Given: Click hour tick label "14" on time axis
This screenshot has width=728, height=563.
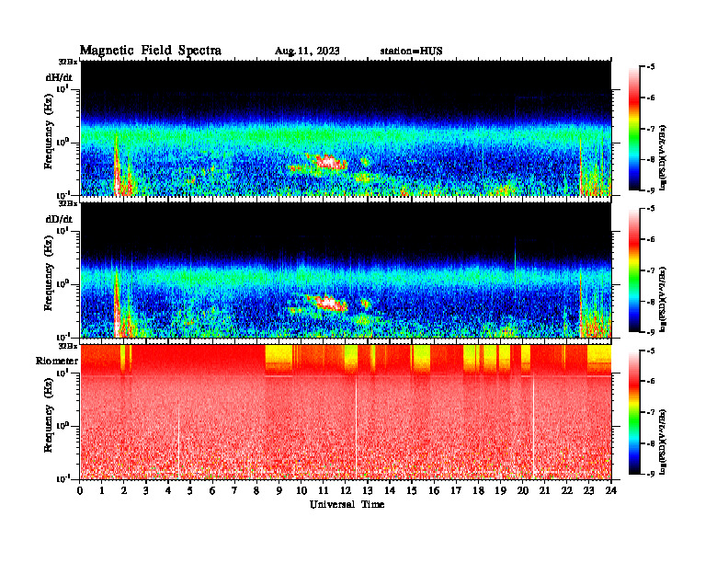Looking at the screenshot, I should (390, 491).
